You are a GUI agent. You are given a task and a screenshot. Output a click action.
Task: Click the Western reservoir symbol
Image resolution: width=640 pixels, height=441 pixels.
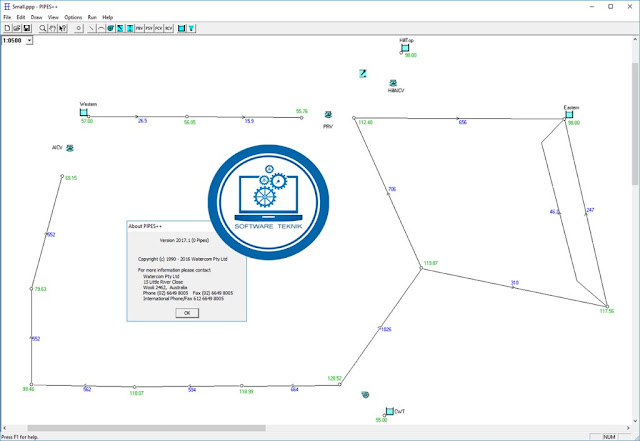[x=84, y=112]
